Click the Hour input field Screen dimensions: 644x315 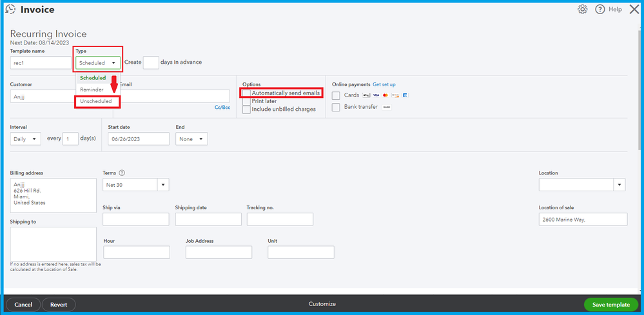pos(137,253)
